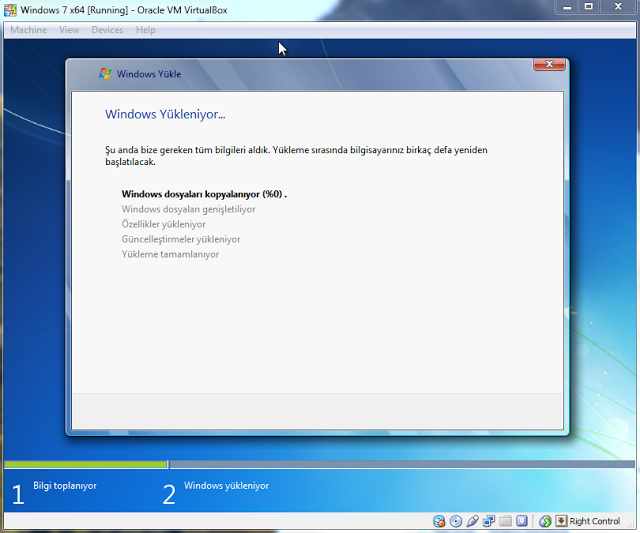Click the optical CD drive status icon
Viewport: 640px width, 533px height.
(x=456, y=521)
